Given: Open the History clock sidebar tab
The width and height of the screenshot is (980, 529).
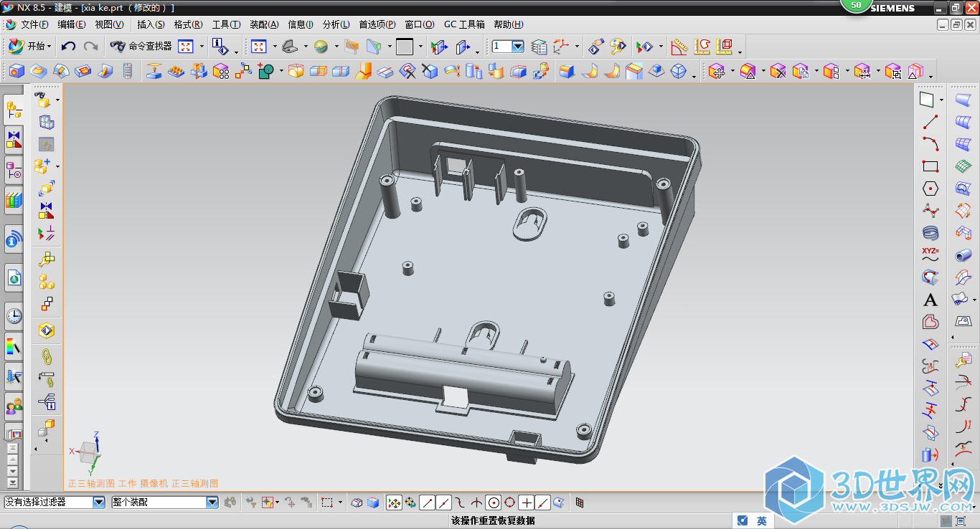Looking at the screenshot, I should (x=14, y=315).
